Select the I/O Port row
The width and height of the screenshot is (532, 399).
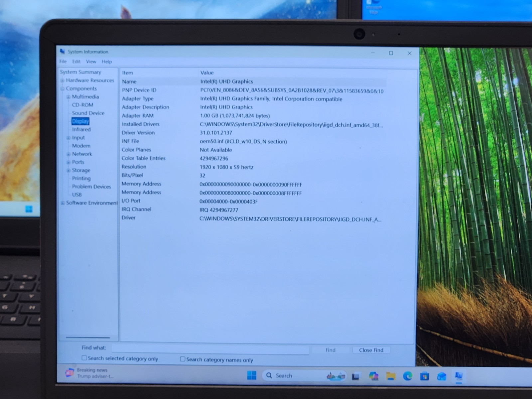[253, 201]
